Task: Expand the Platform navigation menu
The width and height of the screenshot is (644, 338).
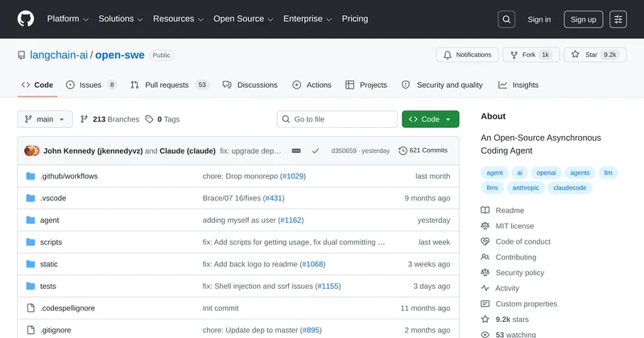Action: (68, 19)
